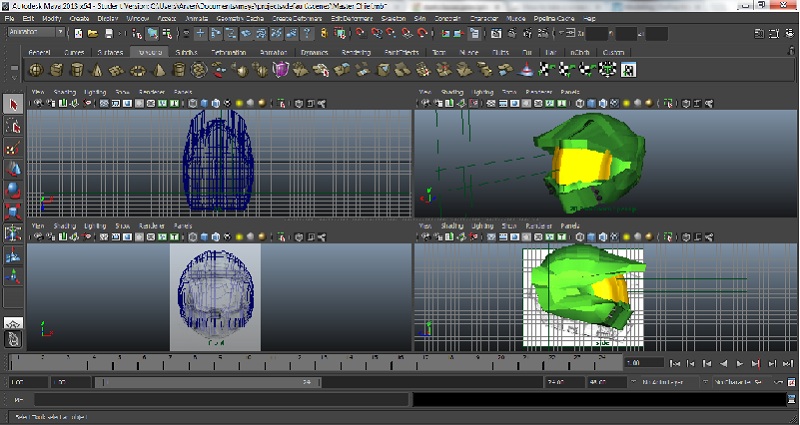Open the Animation menu set dropdown
This screenshot has height=425, width=800.
pos(36,32)
